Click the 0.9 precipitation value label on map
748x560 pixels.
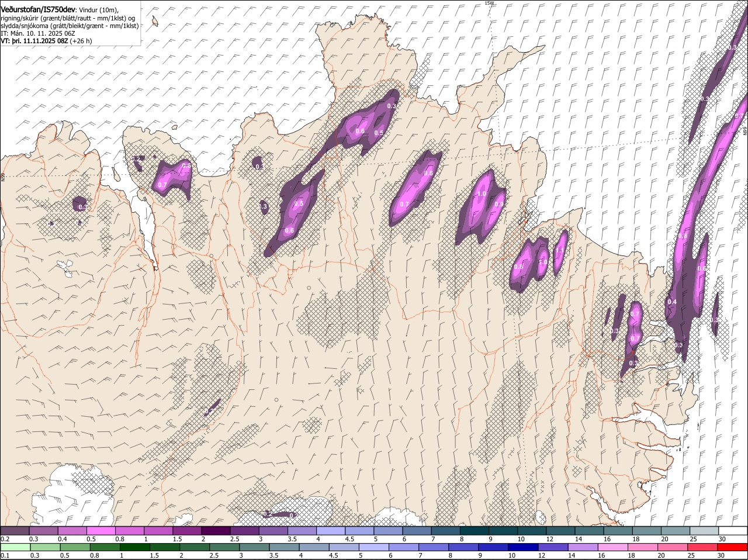click(499, 204)
